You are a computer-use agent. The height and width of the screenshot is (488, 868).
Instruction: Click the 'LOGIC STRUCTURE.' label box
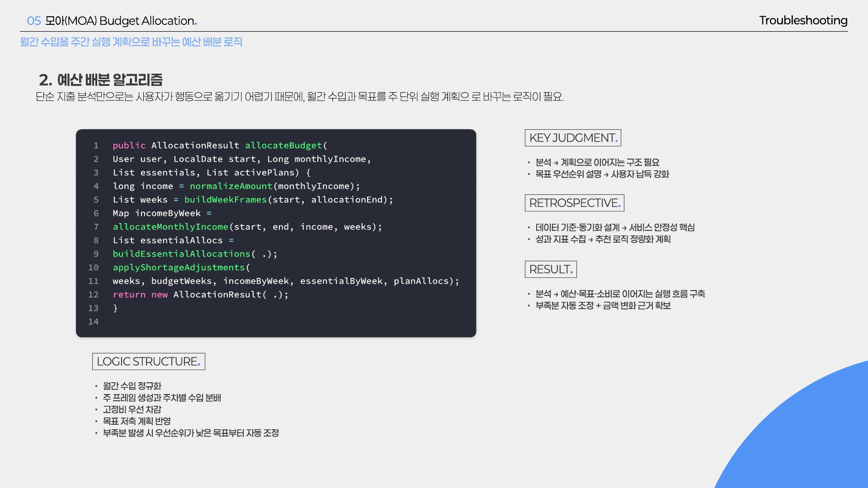pos(149,361)
